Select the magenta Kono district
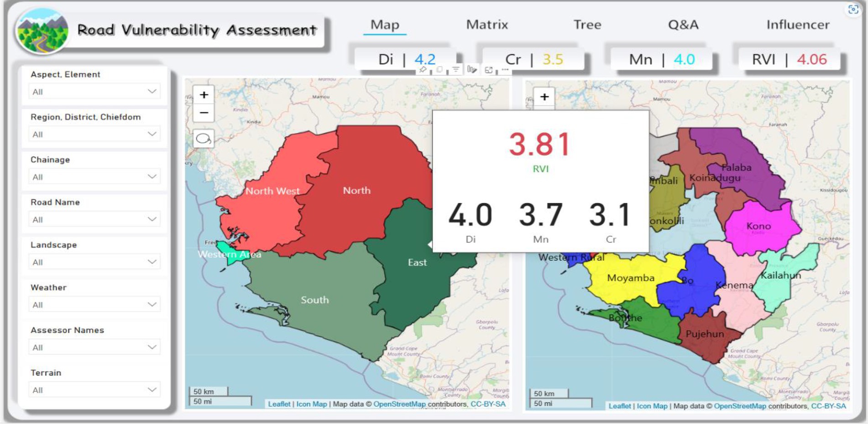868x424 pixels. [x=758, y=226]
